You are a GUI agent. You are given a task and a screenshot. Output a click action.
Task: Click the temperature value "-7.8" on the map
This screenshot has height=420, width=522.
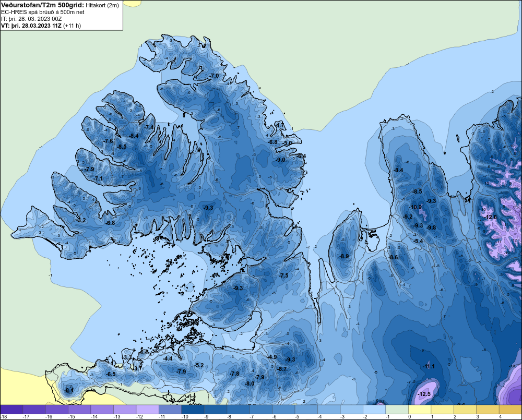(x=234, y=374)
